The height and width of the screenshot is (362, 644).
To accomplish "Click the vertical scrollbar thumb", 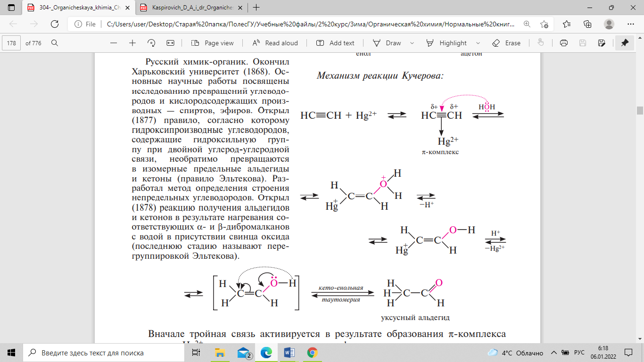I will (640, 110).
